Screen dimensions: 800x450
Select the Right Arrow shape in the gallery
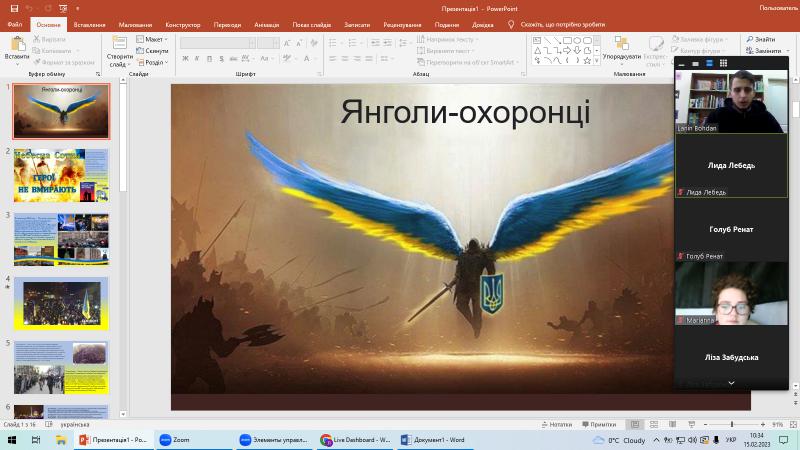[x=567, y=51]
